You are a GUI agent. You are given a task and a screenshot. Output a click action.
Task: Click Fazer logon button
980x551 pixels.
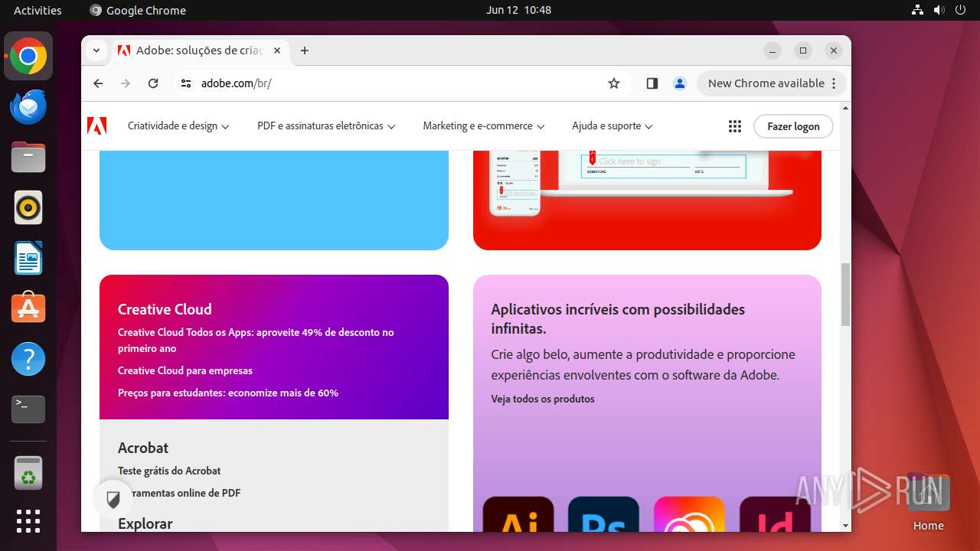(x=793, y=126)
